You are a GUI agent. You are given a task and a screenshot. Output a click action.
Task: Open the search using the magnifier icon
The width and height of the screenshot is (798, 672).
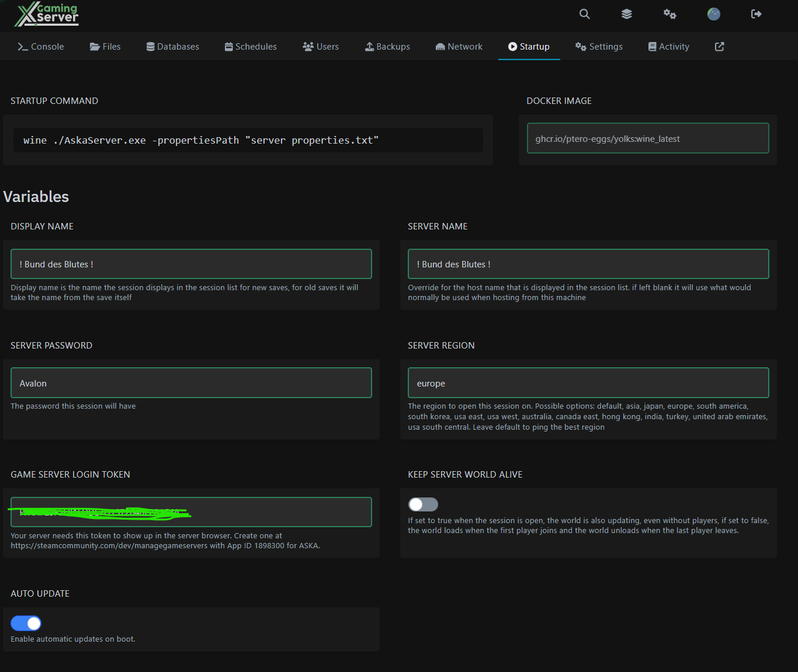pos(584,14)
